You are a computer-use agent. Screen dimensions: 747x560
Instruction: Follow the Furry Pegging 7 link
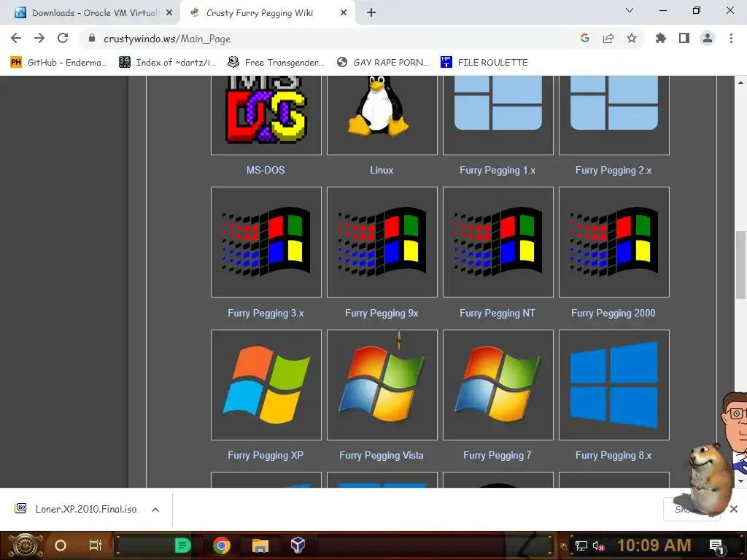coord(498,455)
